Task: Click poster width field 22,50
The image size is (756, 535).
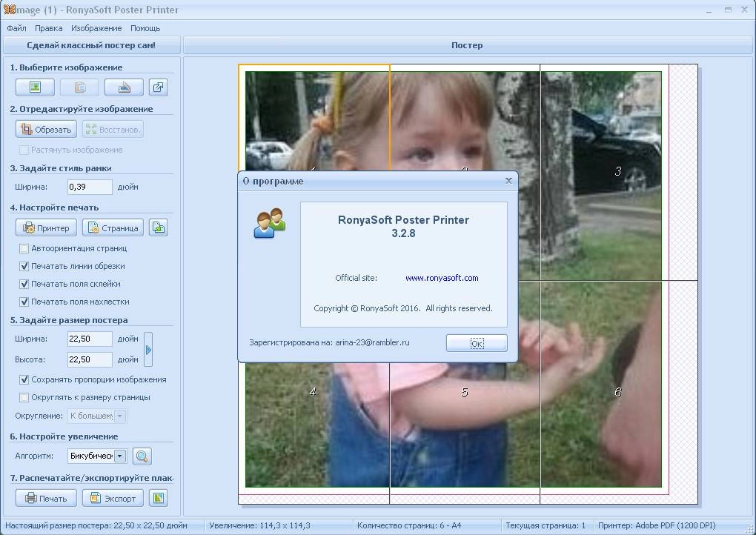Action: 90,339
